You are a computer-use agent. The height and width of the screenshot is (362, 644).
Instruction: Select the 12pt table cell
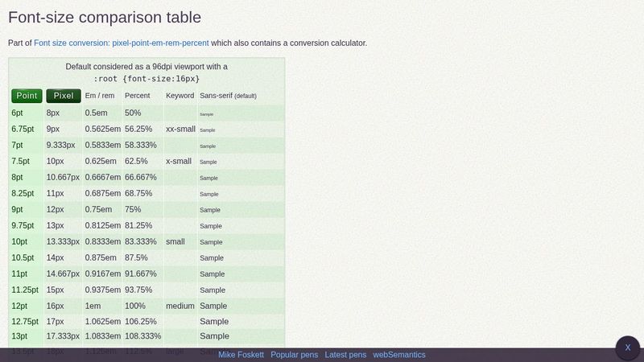(26, 306)
